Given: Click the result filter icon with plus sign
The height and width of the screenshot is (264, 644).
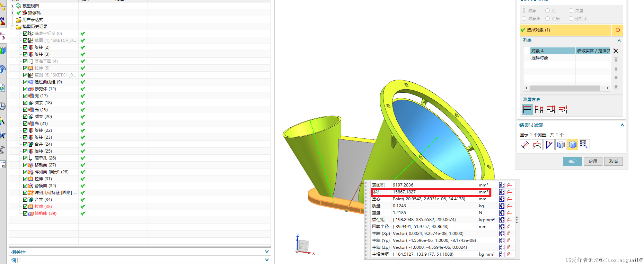Looking at the screenshot, I should point(584,145).
